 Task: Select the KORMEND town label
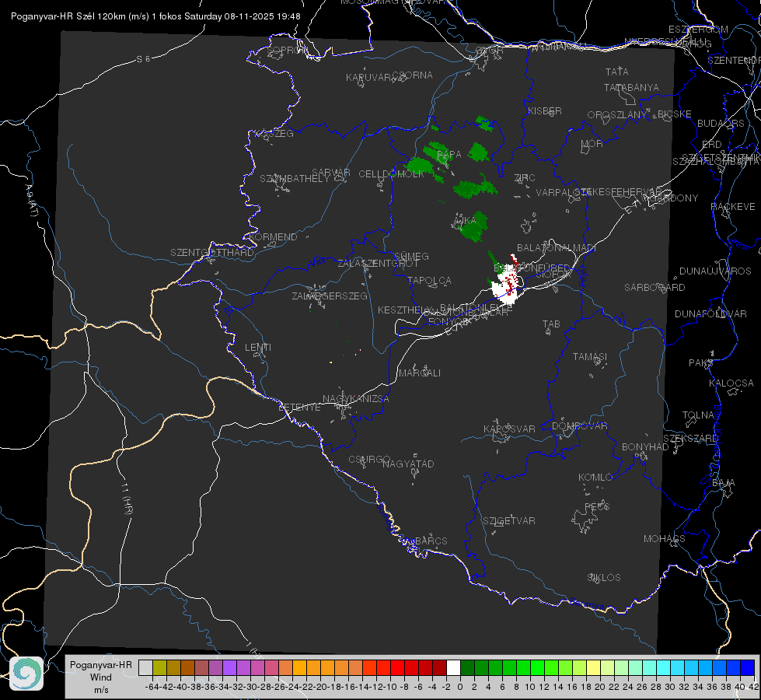tap(273, 237)
